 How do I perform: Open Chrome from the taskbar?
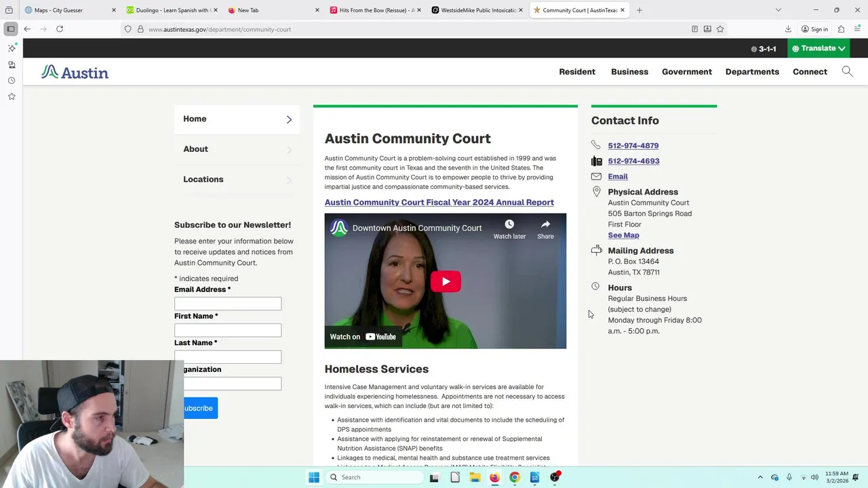pyautogui.click(x=515, y=477)
